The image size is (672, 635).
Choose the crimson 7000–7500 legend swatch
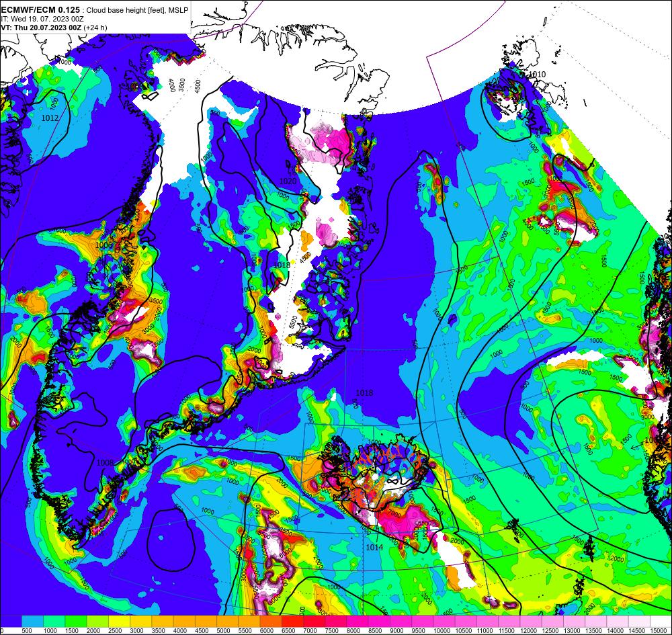(x=314, y=621)
